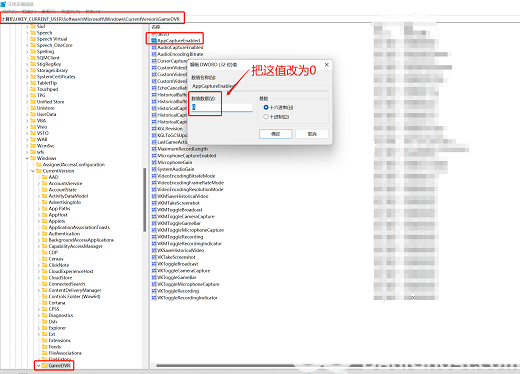Click the VKToggleRecordingIndicator value icon
The image size is (520, 374).
click(x=154, y=298)
